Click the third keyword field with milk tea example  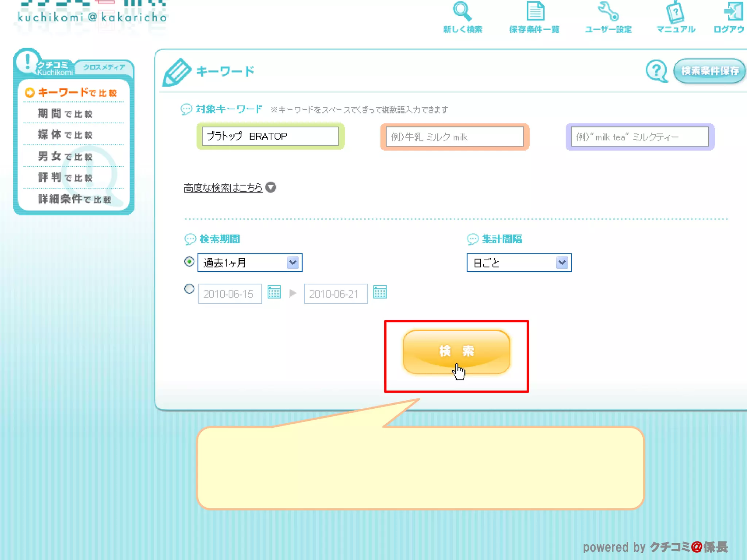(x=640, y=137)
